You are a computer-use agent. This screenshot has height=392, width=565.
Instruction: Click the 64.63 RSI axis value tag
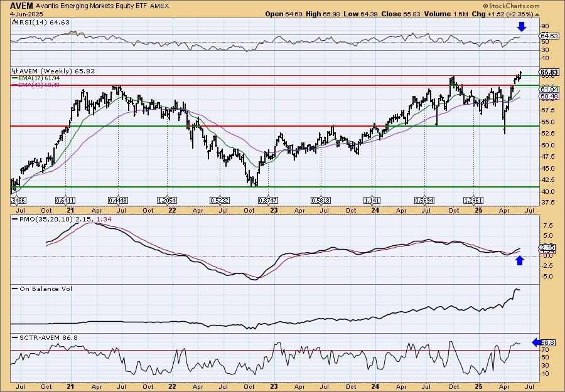click(549, 36)
